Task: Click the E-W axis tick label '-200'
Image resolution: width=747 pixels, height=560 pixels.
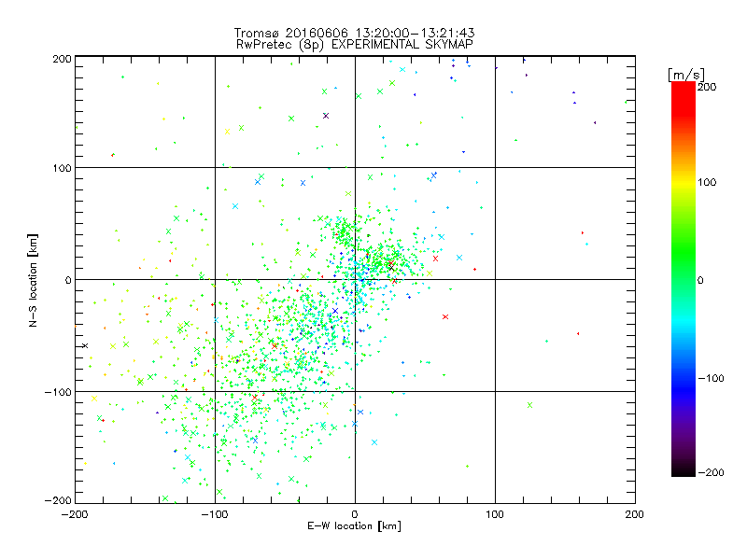Action: [x=75, y=514]
